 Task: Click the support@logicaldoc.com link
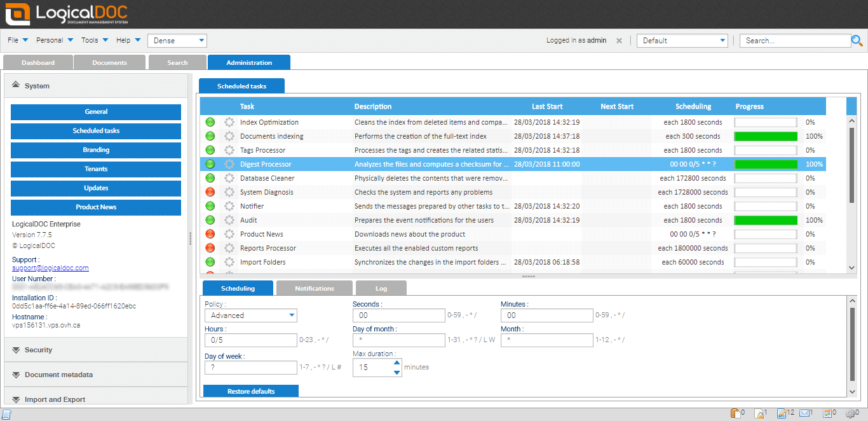(50, 268)
